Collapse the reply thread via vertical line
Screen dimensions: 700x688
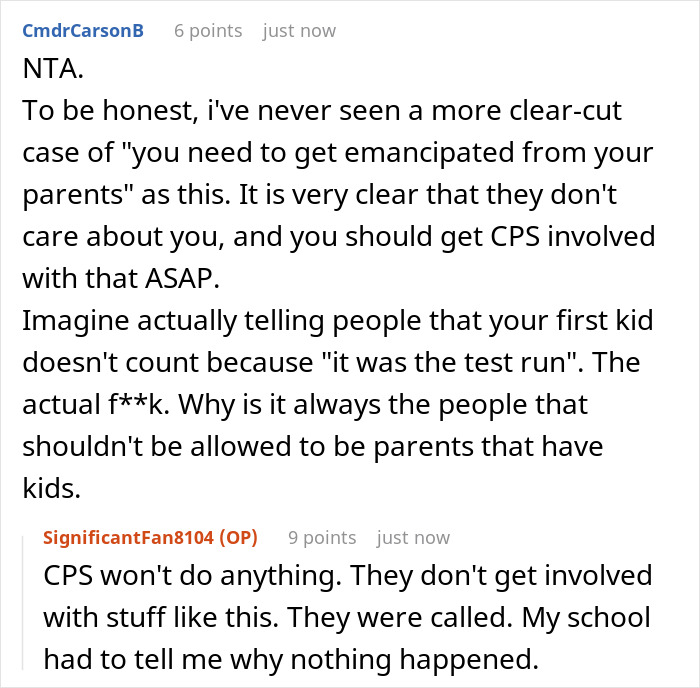[23, 603]
